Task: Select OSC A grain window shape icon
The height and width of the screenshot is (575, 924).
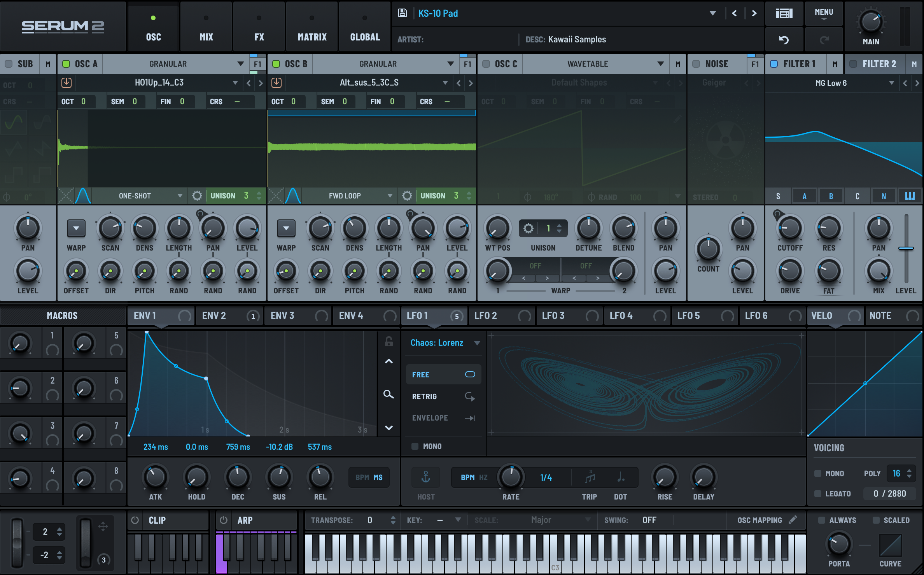Action: [82, 196]
